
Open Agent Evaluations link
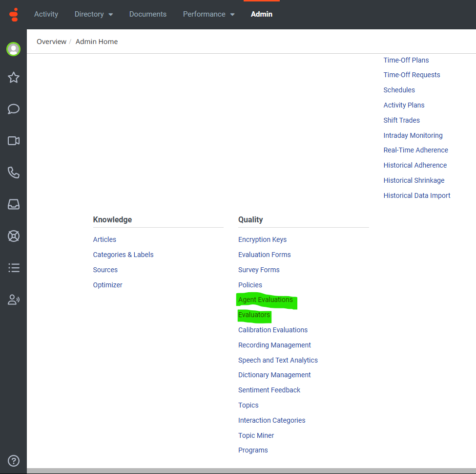[x=265, y=300]
